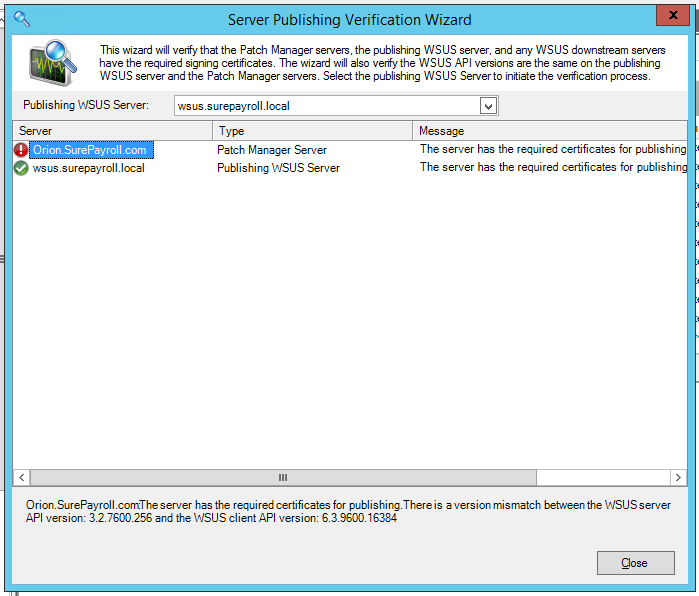Sort by the Type column header
Screen dimensions: 699x596
[x=312, y=131]
